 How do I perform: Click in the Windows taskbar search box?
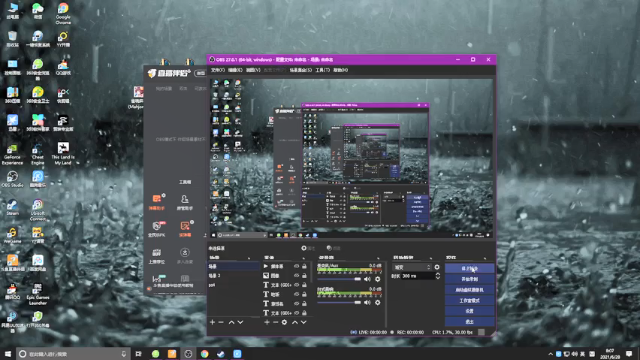pyautogui.click(x=73, y=354)
